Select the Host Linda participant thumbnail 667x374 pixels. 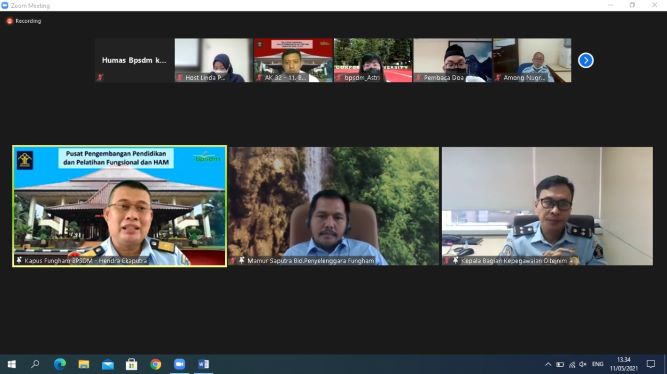(x=214, y=60)
